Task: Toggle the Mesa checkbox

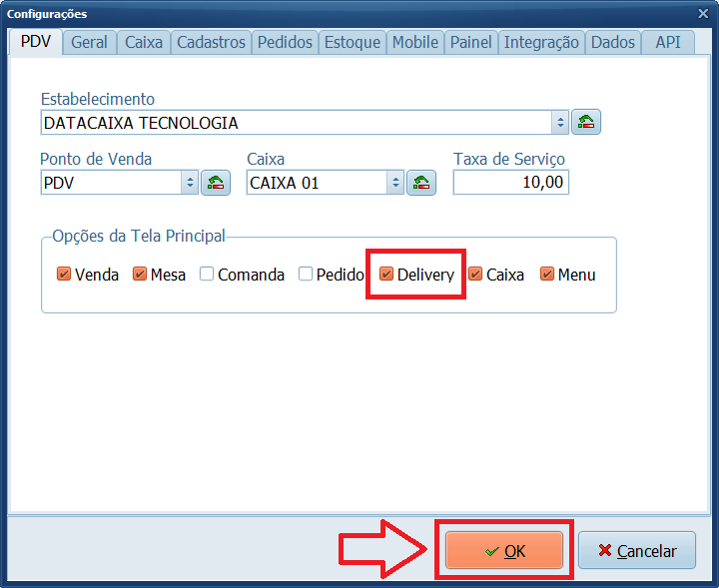Action: coord(140,275)
